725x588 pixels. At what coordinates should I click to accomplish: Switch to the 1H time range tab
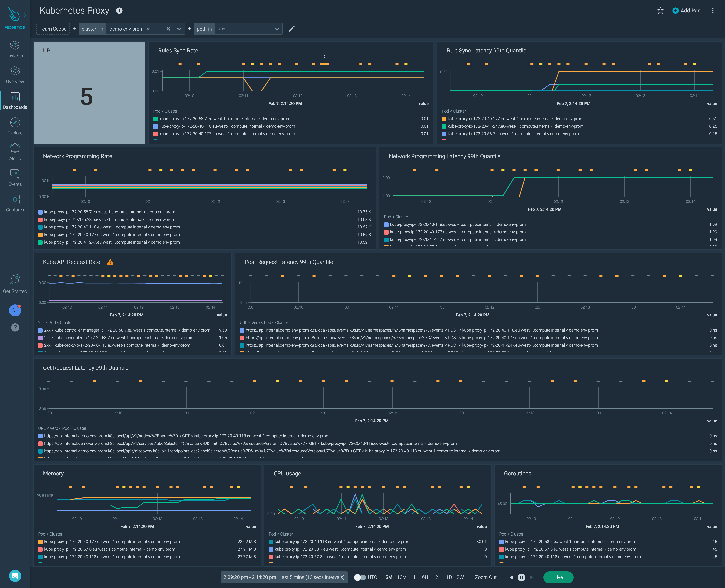tap(414, 577)
